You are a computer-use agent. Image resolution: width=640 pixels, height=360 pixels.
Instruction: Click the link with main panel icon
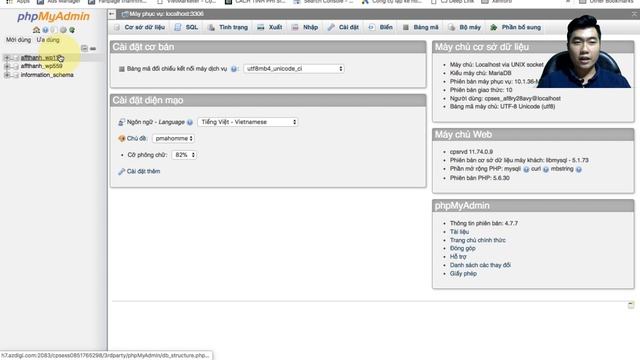point(93,49)
